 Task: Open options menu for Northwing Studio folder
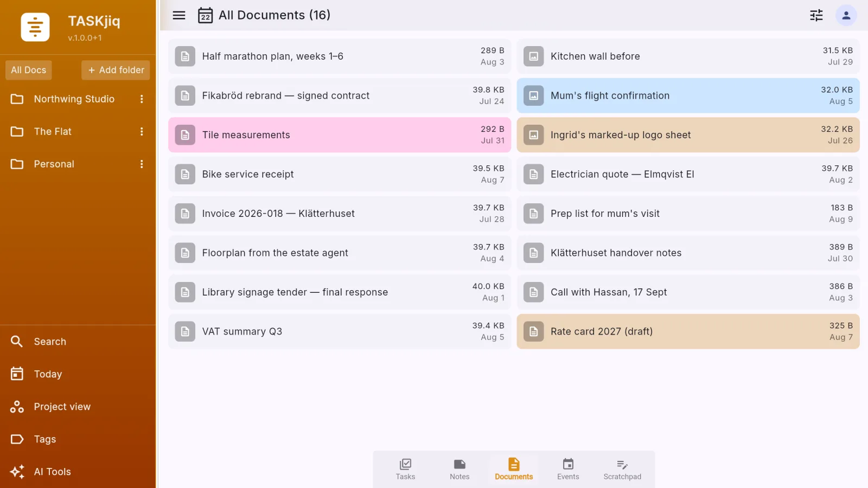click(x=142, y=99)
